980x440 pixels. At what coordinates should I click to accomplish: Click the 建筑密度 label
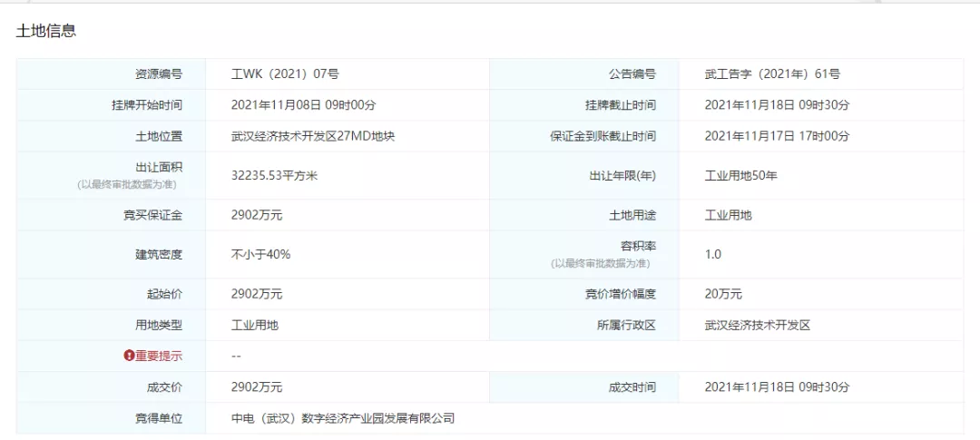point(159,254)
